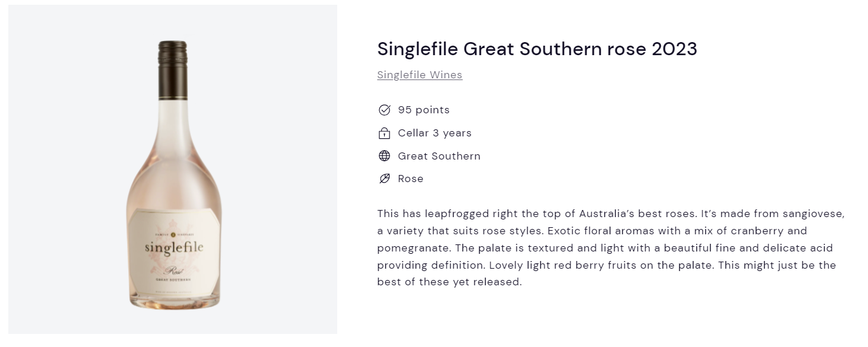
Task: Click the wine title heading
Action: (537, 49)
